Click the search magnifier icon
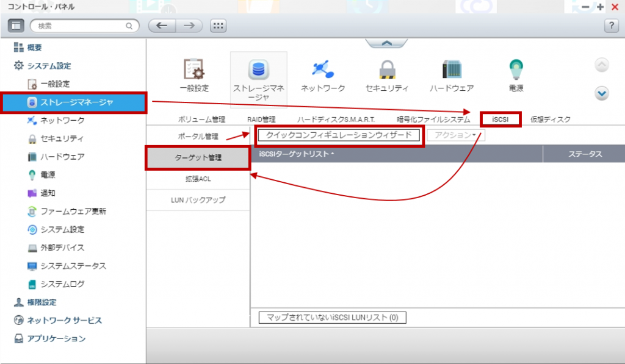The width and height of the screenshot is (625, 364). [x=129, y=26]
